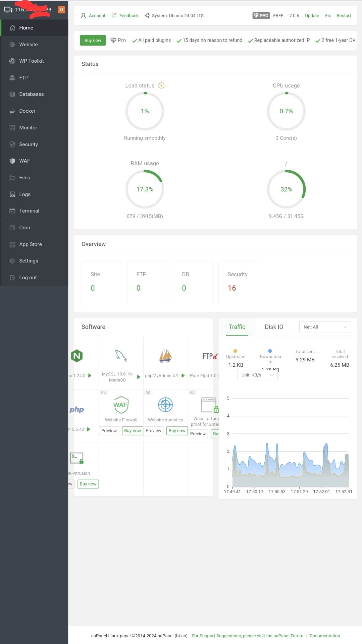362x644 pixels.
Task: Start phpMyAdmin using its play arrow
Action: [183, 375]
